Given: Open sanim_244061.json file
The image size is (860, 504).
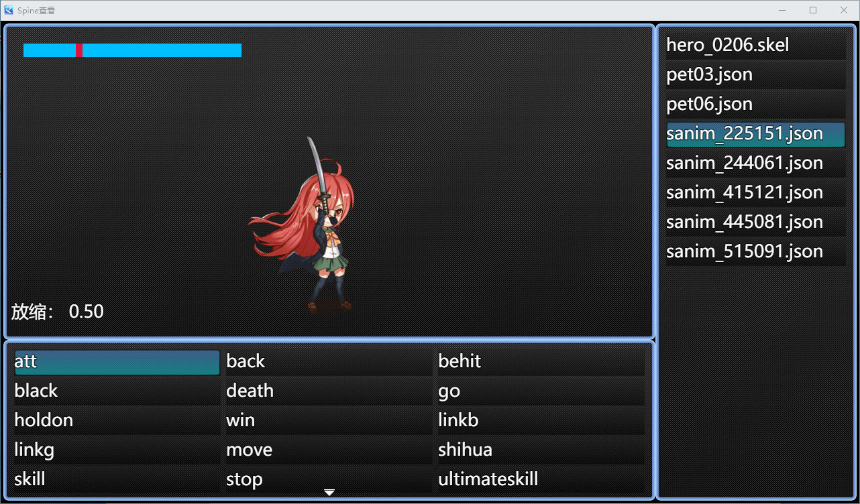Looking at the screenshot, I should pyautogui.click(x=755, y=164).
